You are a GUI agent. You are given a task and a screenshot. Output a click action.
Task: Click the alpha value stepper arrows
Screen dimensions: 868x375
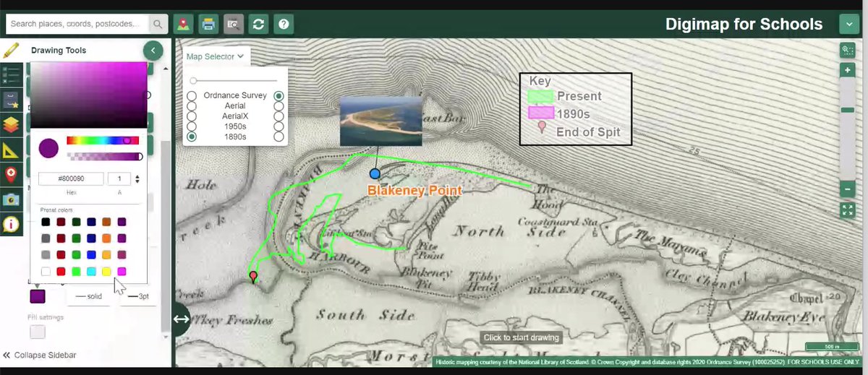pos(137,178)
